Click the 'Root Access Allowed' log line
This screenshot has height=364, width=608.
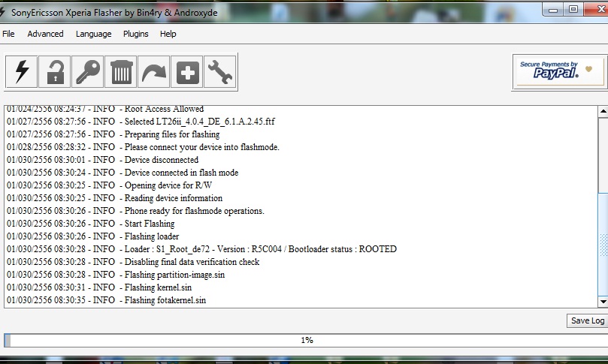pos(105,110)
